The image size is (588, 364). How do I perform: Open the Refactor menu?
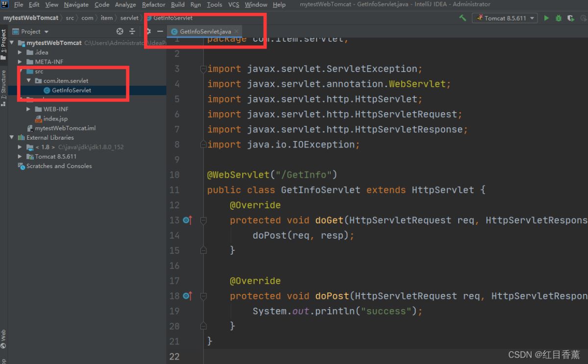153,4
